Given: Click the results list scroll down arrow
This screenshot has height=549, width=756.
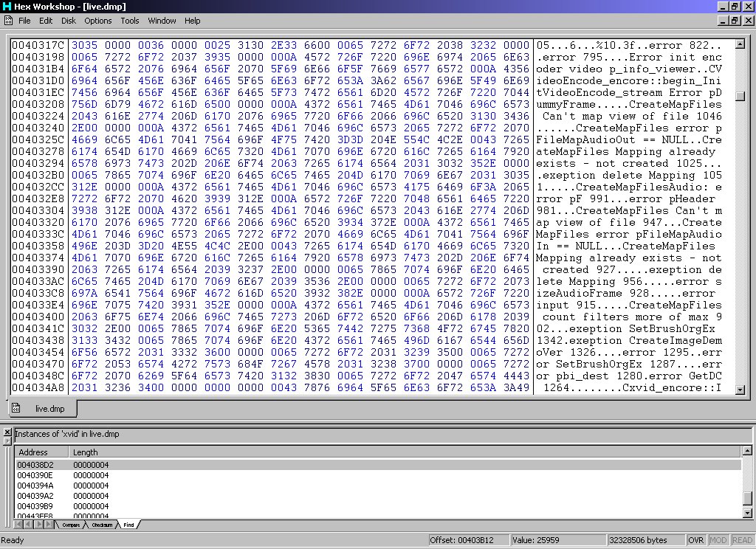Looking at the screenshot, I should [x=747, y=514].
